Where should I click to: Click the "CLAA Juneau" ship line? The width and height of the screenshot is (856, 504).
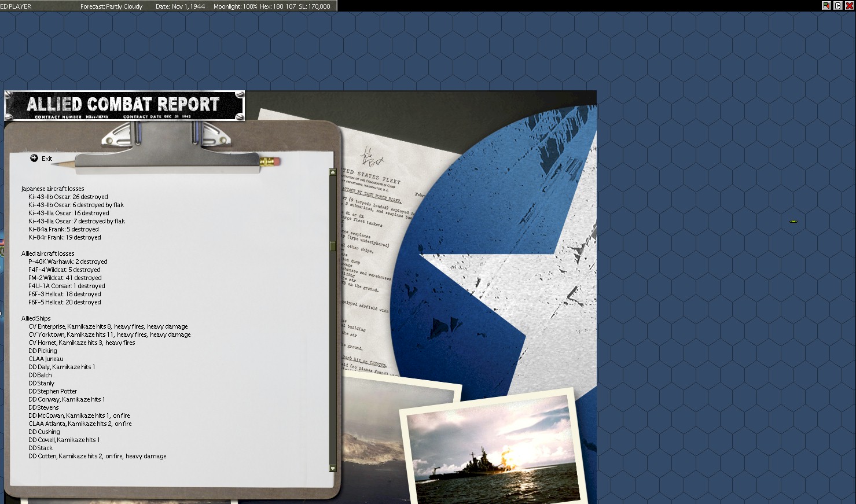[x=46, y=359]
